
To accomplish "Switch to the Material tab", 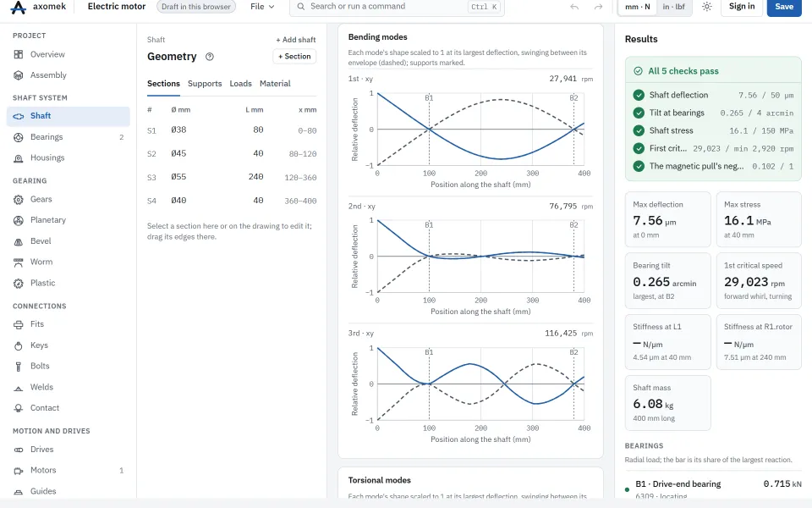I will pos(275,84).
